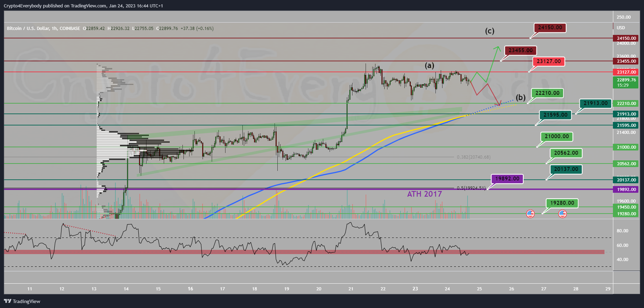The width and height of the screenshot is (644, 308).
Task: Click the open value 22859.42 in legend
Action: [95, 29]
